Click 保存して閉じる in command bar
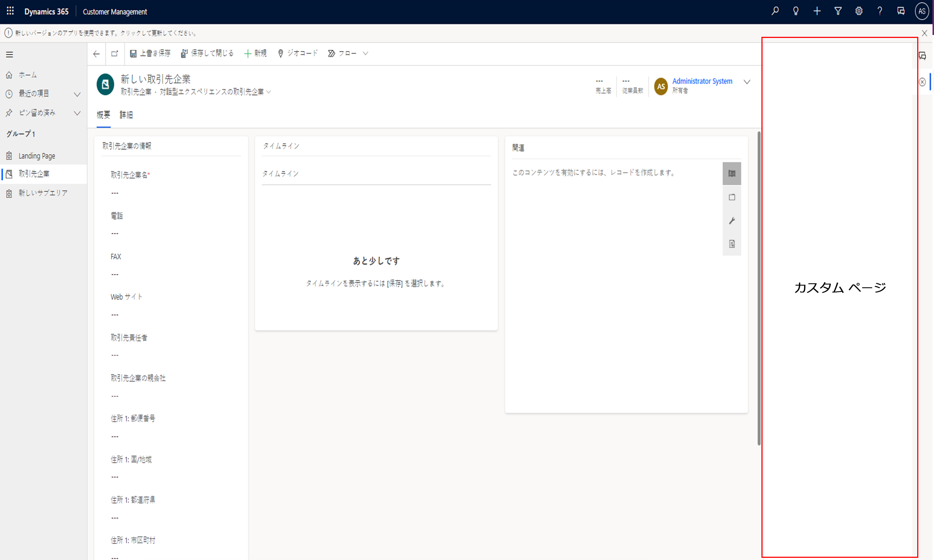Viewport: 934px width, 560px height. coord(207,54)
